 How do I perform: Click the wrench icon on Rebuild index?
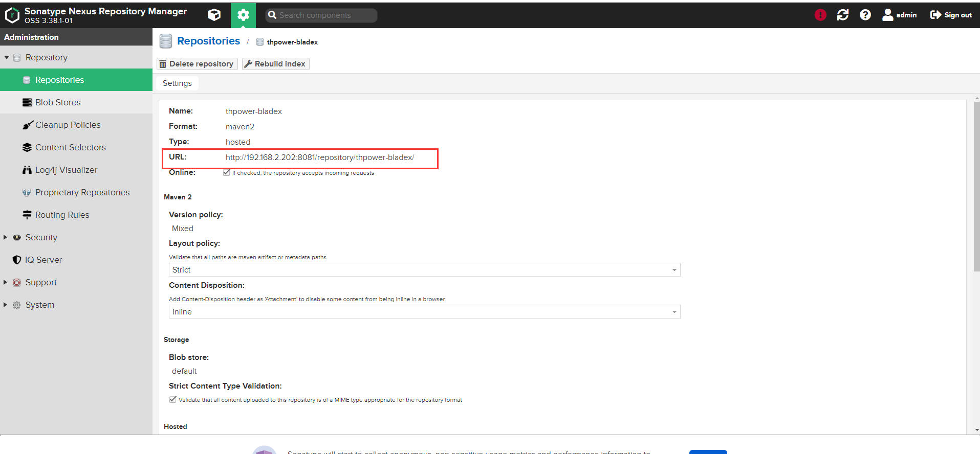[x=248, y=64]
